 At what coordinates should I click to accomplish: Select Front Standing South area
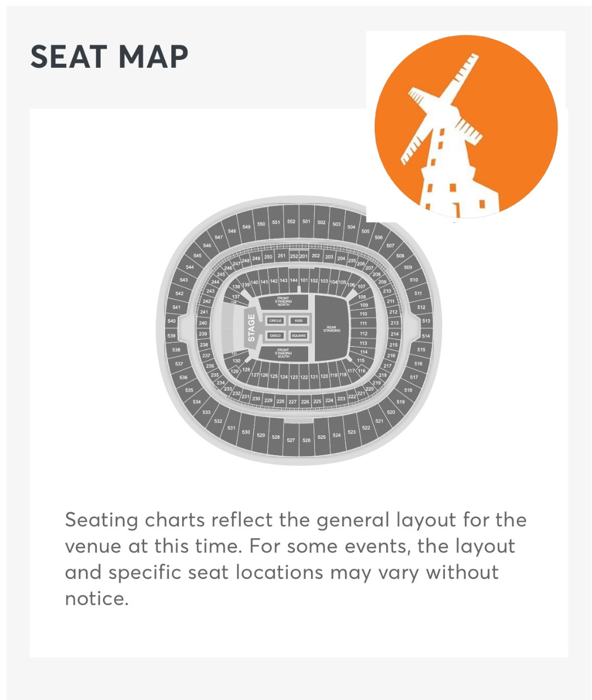pyautogui.click(x=283, y=353)
